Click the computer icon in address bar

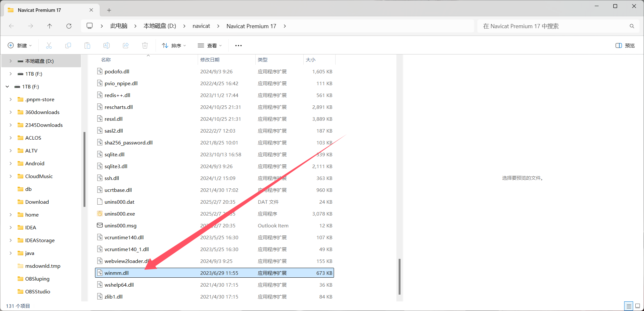pyautogui.click(x=90, y=26)
